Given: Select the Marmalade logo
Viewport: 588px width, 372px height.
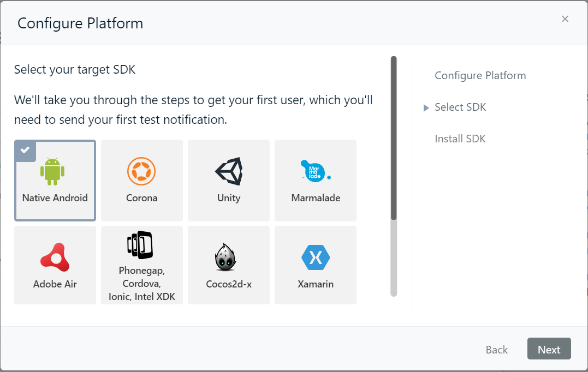Looking at the screenshot, I should [x=316, y=171].
